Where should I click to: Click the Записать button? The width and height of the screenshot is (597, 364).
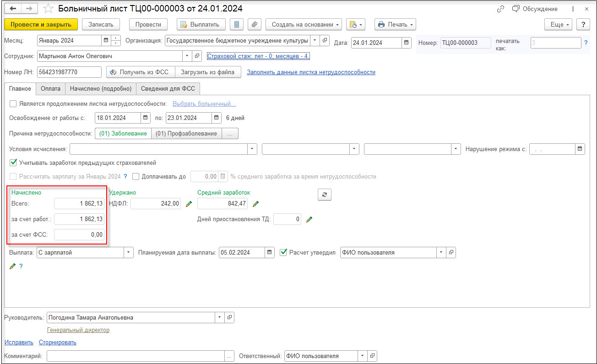pyautogui.click(x=101, y=24)
